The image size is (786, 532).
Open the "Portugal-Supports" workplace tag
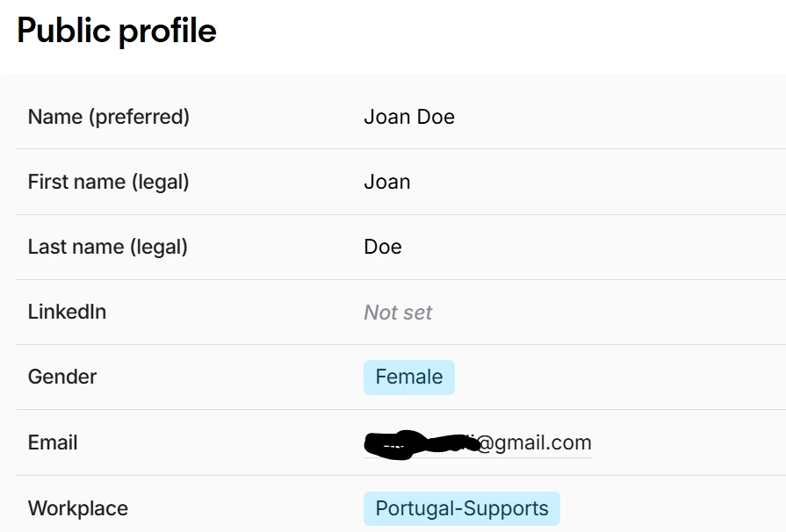point(462,508)
